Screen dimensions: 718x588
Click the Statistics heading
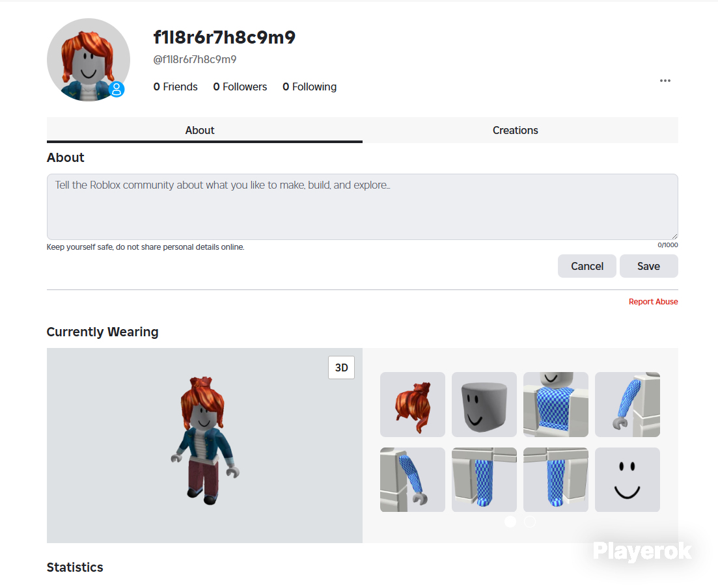(x=75, y=567)
